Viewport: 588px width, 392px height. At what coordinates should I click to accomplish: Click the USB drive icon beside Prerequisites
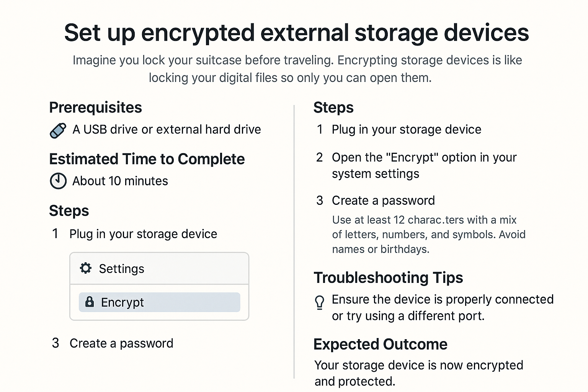pos(58,130)
